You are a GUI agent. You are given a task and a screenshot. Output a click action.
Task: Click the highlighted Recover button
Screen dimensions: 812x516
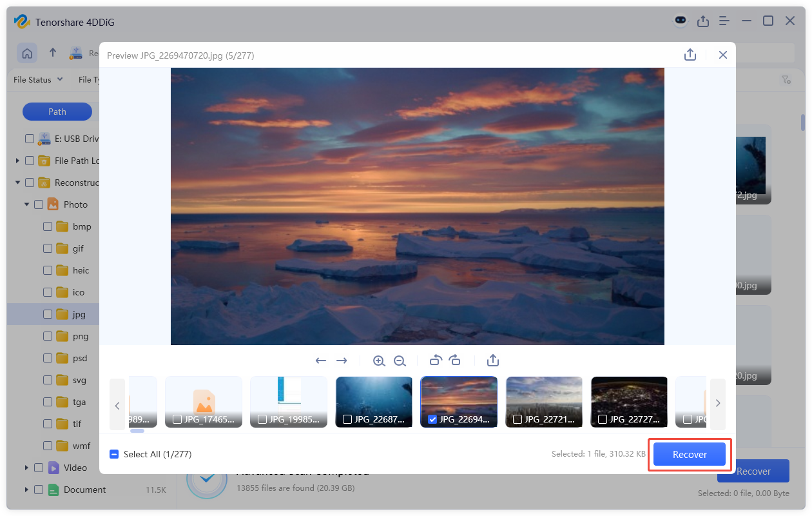tap(690, 454)
